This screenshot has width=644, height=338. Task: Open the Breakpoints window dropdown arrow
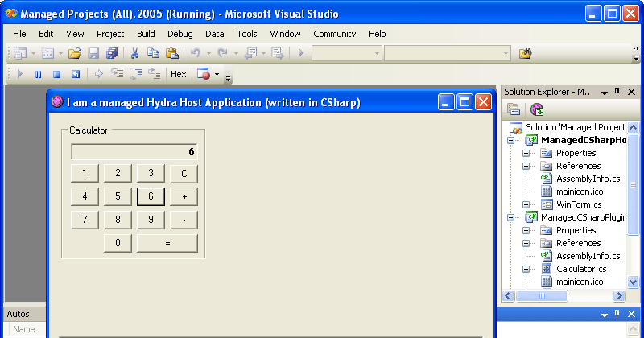pyautogui.click(x=217, y=75)
